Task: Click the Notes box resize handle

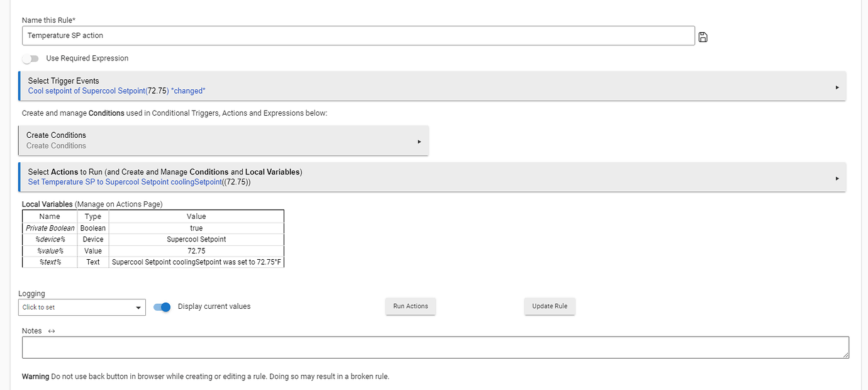Action: 846,355
